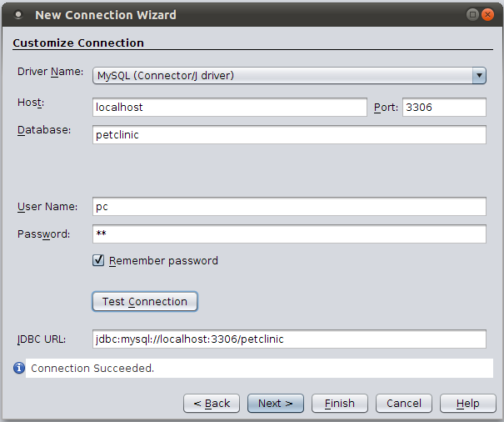Image resolution: width=504 pixels, height=422 pixels.
Task: Click the Port field showing 3306
Action: [x=443, y=108]
